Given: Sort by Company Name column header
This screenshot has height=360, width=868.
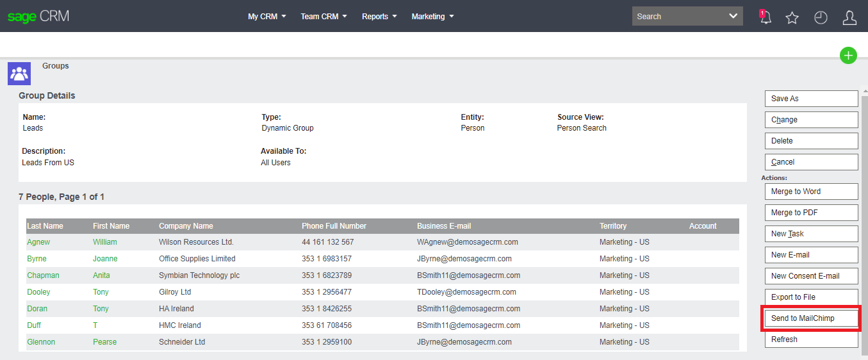Looking at the screenshot, I should tap(186, 226).
